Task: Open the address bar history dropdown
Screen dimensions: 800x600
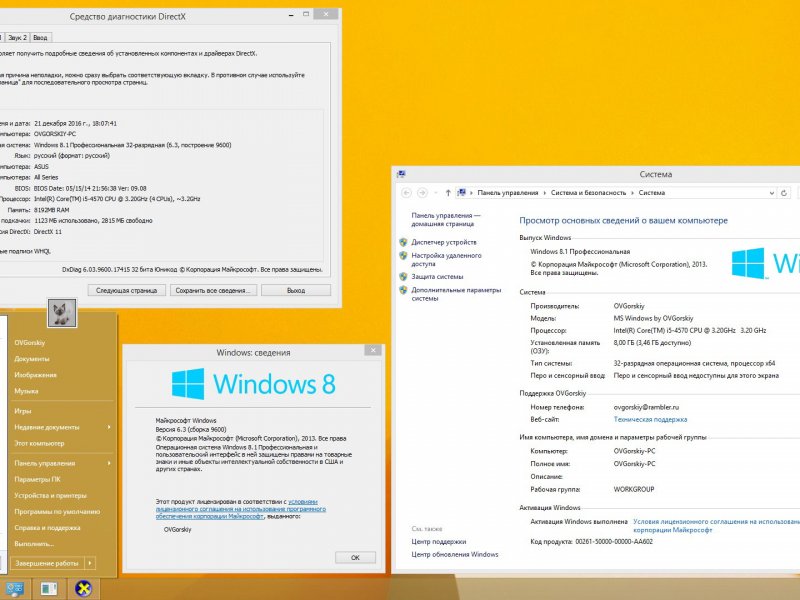Action: coord(771,193)
